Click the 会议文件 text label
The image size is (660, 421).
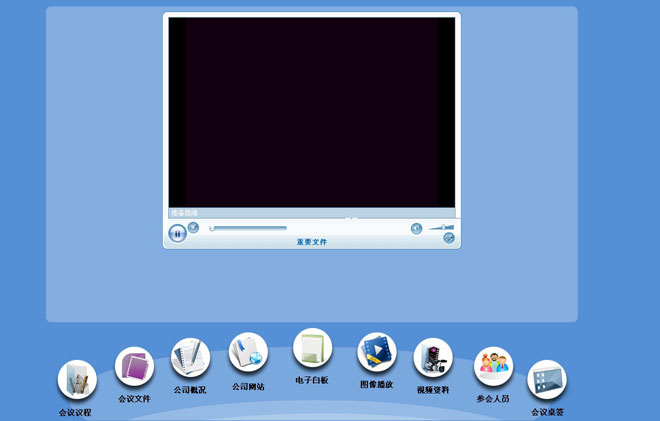pos(134,398)
